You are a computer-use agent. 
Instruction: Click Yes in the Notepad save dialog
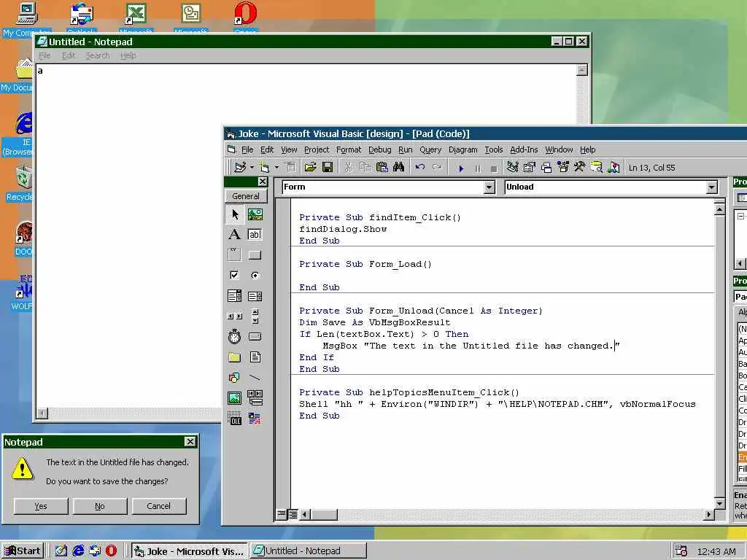[x=41, y=506]
